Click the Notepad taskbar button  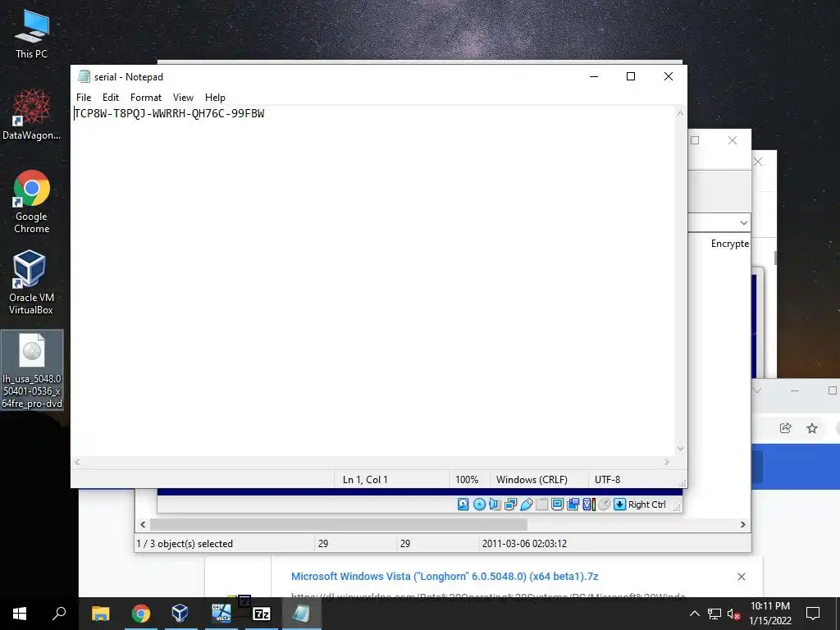click(301, 614)
